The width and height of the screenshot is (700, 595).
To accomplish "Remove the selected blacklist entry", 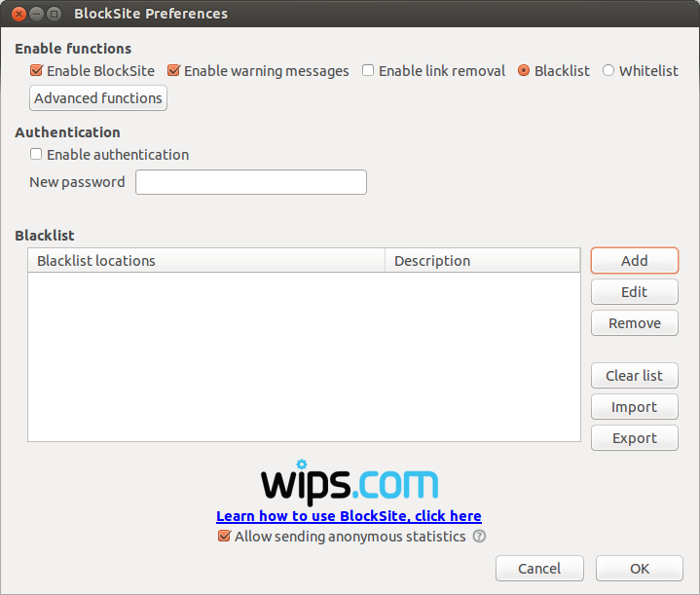I will coord(635,323).
